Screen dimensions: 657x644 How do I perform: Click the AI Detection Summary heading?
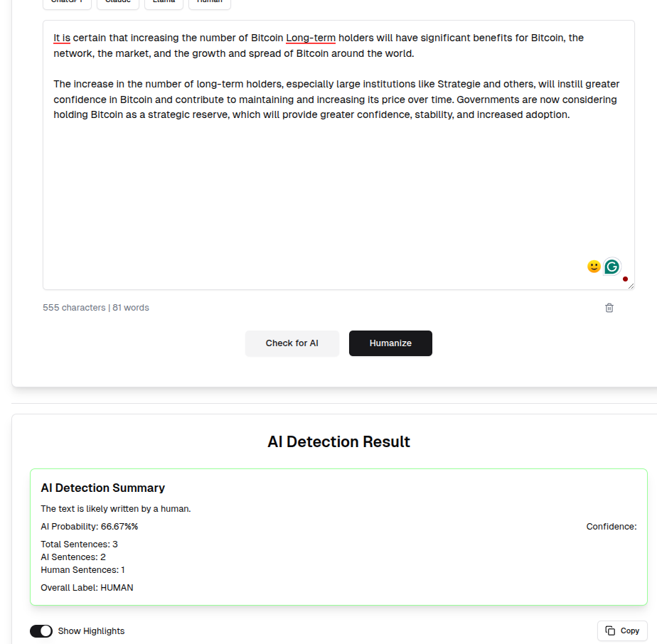coord(102,488)
